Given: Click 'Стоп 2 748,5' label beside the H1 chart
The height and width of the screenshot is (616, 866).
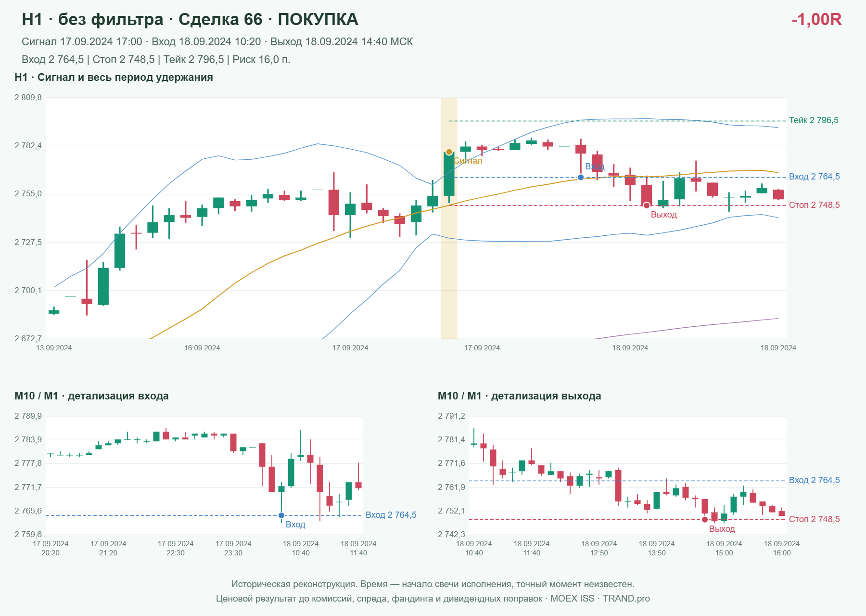Looking at the screenshot, I should coord(815,205).
